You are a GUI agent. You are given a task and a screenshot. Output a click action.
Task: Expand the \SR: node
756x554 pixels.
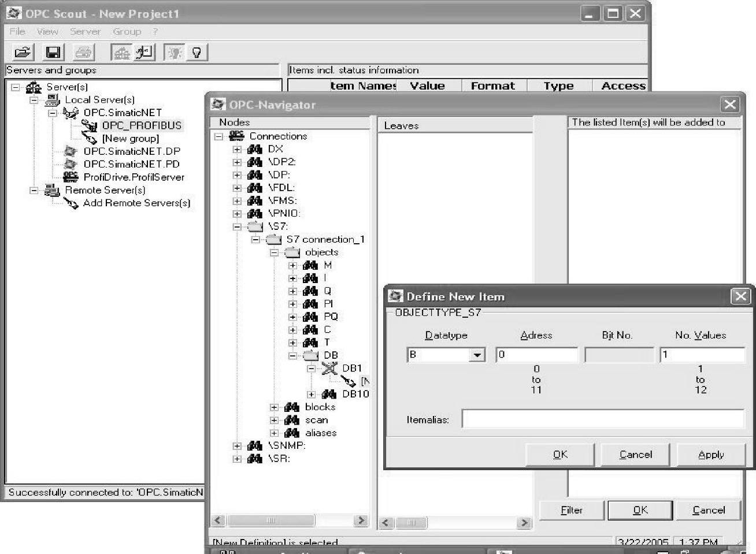click(x=237, y=459)
